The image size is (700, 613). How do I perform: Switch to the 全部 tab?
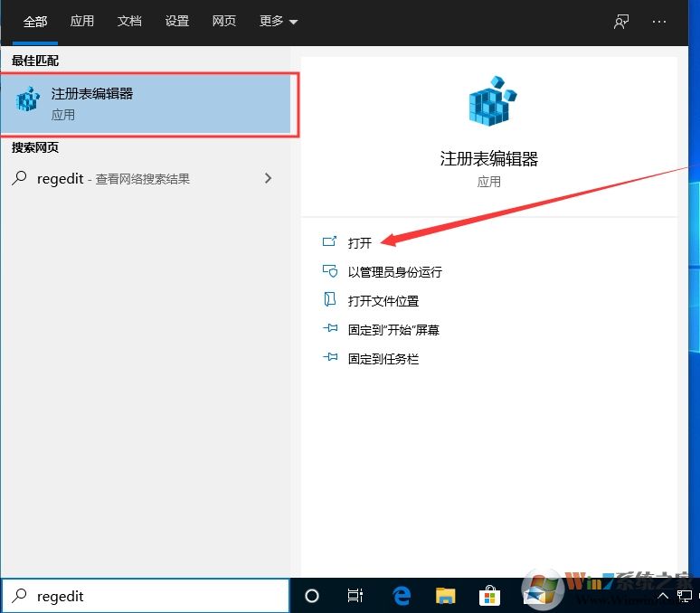tap(35, 22)
